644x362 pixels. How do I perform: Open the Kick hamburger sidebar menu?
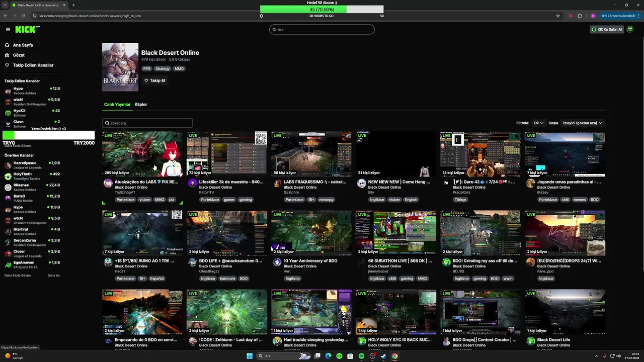(8, 30)
